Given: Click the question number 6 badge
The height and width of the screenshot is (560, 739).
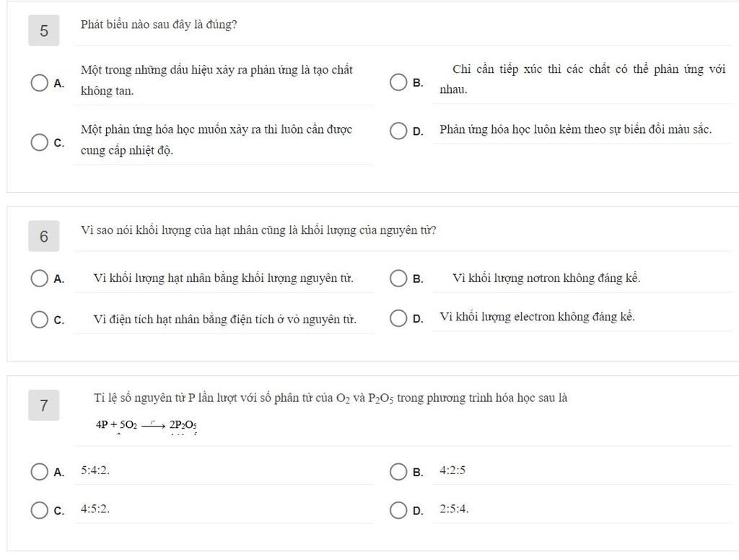Looking at the screenshot, I should [44, 236].
